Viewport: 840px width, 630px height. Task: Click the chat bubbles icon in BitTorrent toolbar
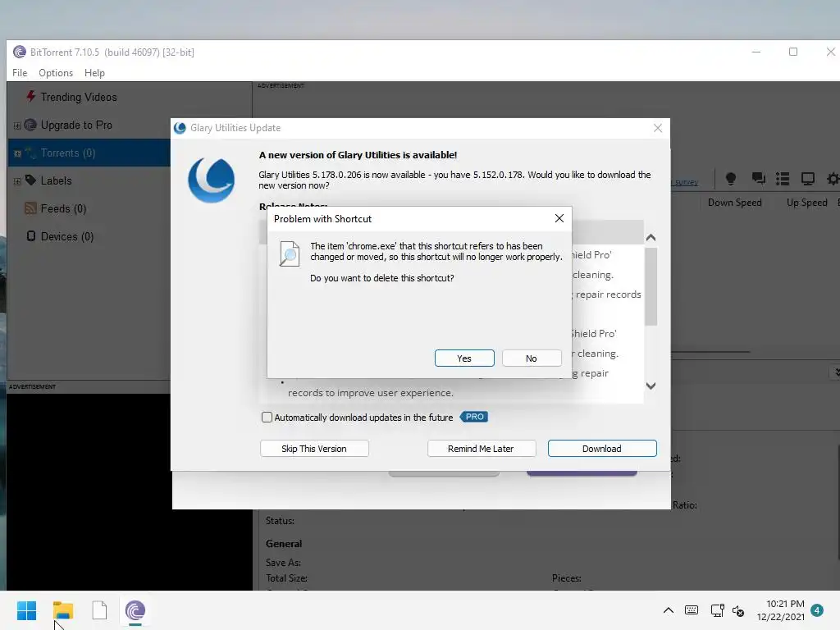758,178
